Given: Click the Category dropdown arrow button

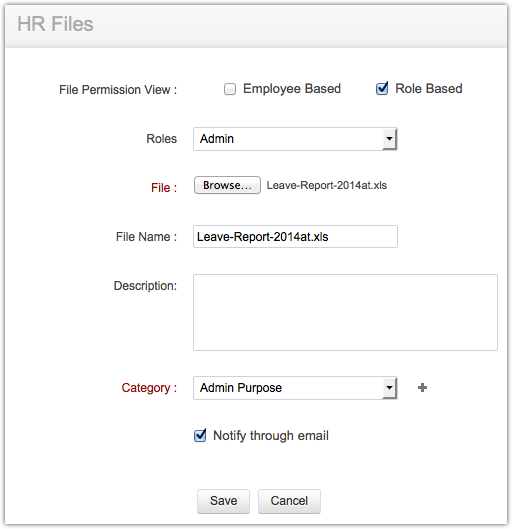Looking at the screenshot, I should click(x=390, y=388).
